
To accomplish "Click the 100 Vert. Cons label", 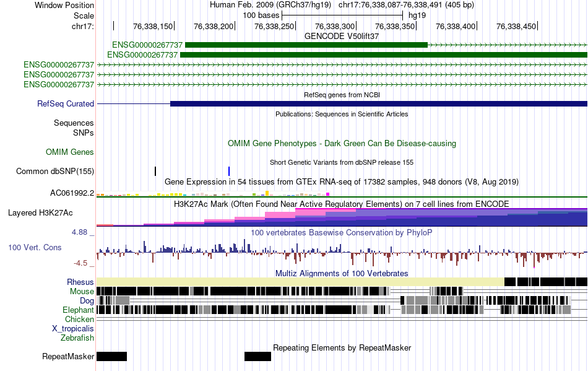I will click(35, 248).
